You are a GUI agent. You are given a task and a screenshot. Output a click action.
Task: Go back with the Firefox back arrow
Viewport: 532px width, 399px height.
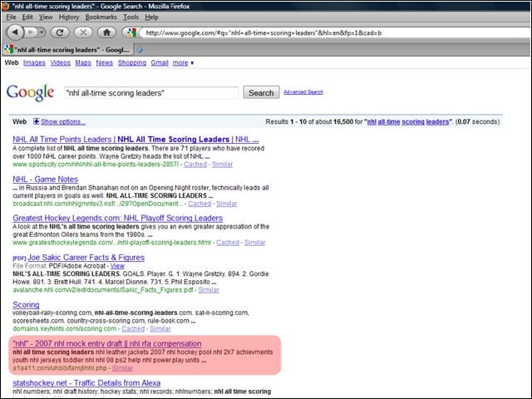click(15, 32)
